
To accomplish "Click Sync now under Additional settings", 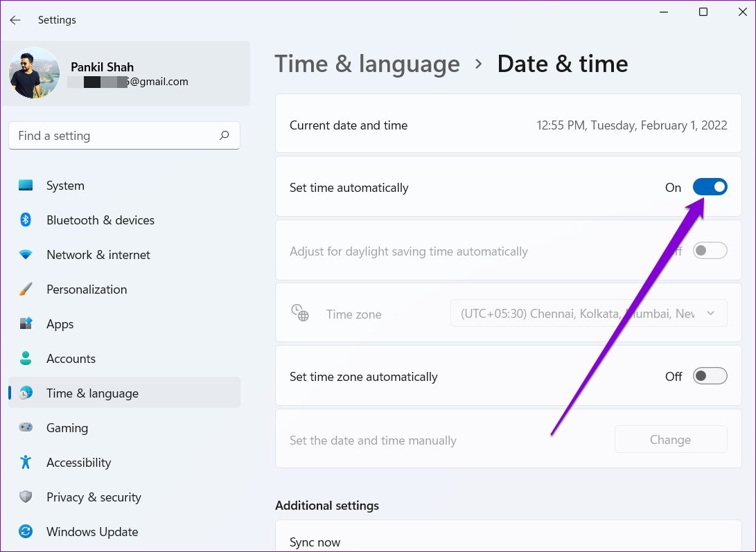I will click(x=315, y=542).
